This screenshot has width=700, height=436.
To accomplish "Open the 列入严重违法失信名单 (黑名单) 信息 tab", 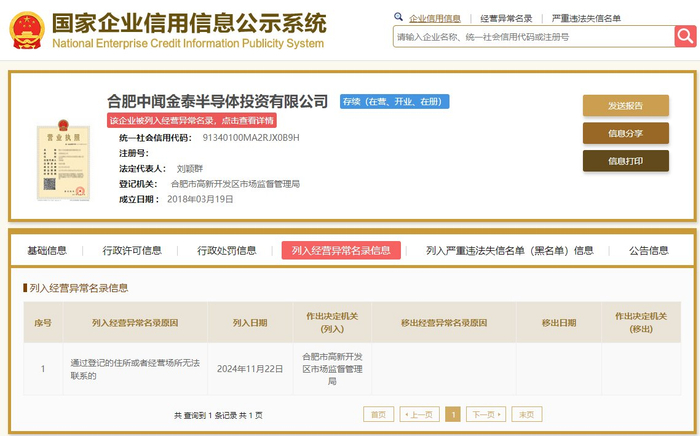I will 510,250.
